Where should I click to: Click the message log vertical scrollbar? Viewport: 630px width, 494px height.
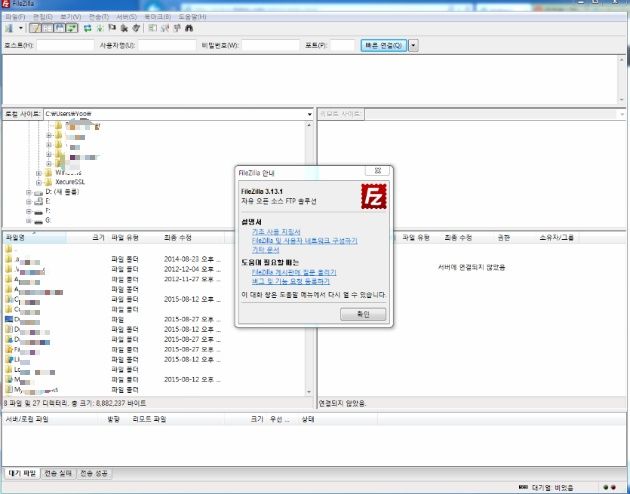click(x=621, y=79)
